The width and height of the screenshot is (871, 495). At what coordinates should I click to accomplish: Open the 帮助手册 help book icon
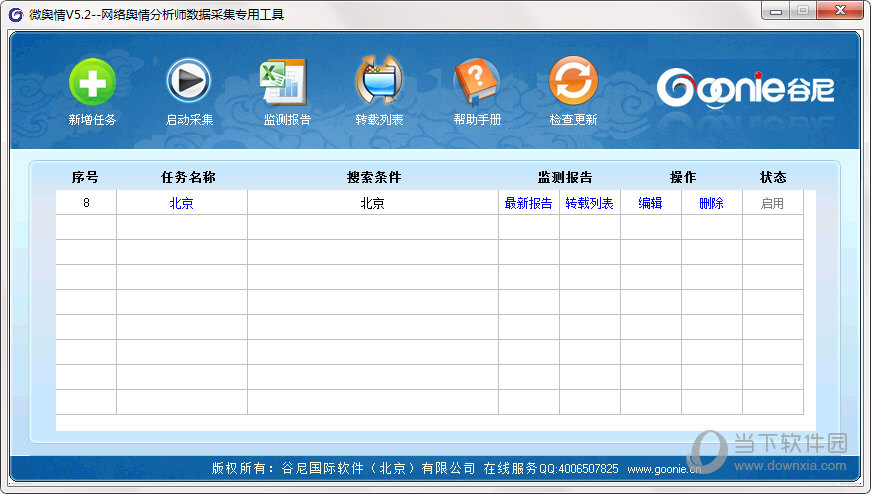(x=477, y=82)
